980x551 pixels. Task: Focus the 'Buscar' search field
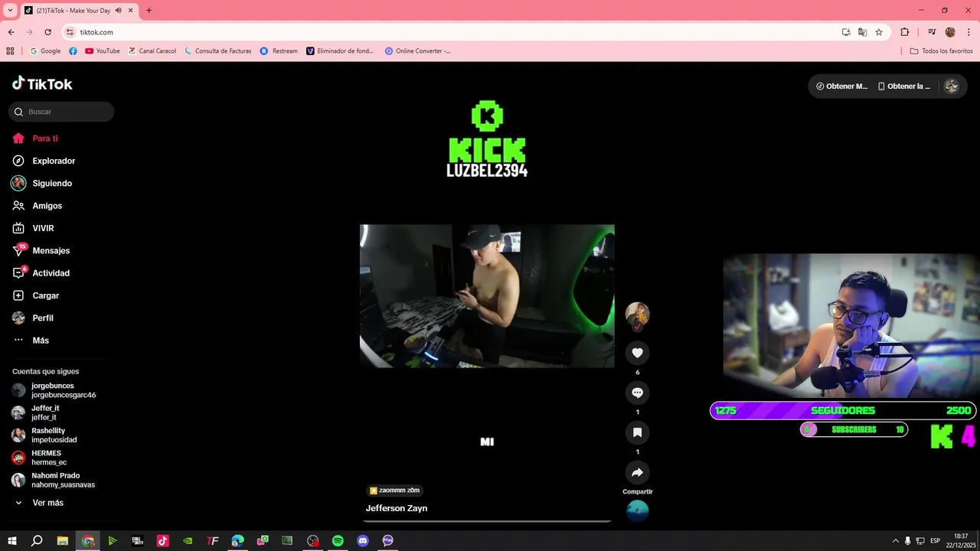click(x=61, y=112)
